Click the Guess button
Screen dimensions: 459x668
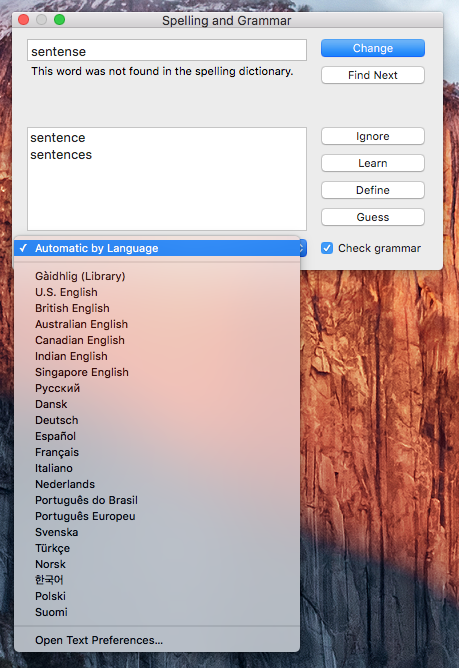(x=373, y=217)
